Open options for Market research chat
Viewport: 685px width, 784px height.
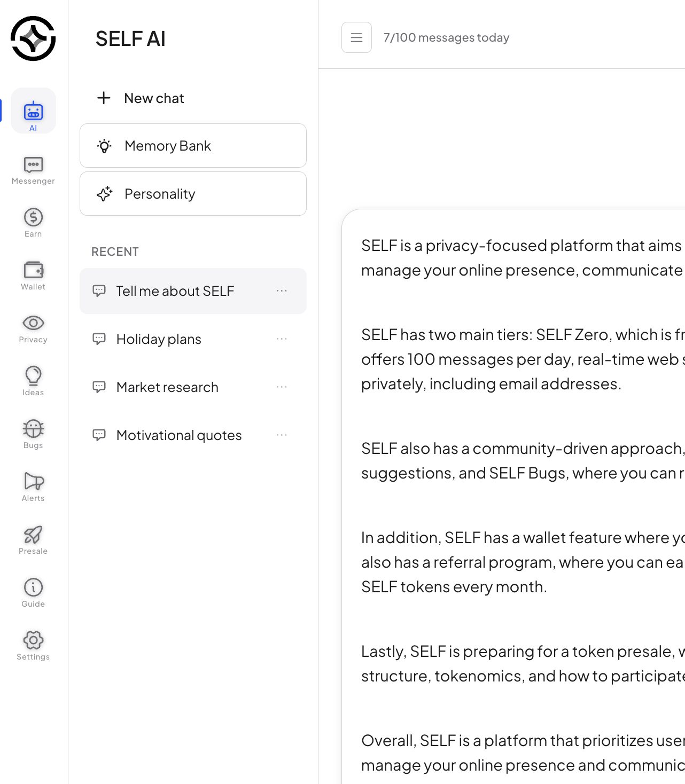(x=282, y=387)
